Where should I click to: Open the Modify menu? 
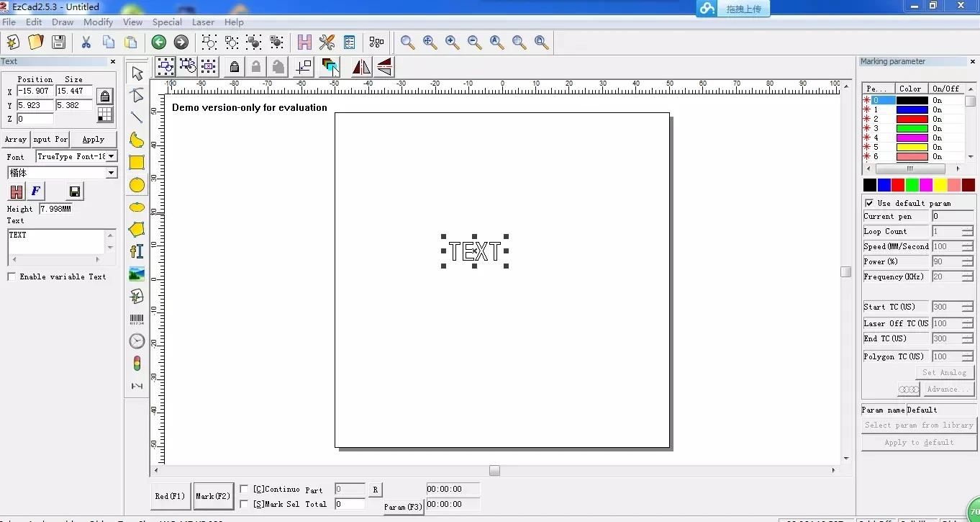98,22
